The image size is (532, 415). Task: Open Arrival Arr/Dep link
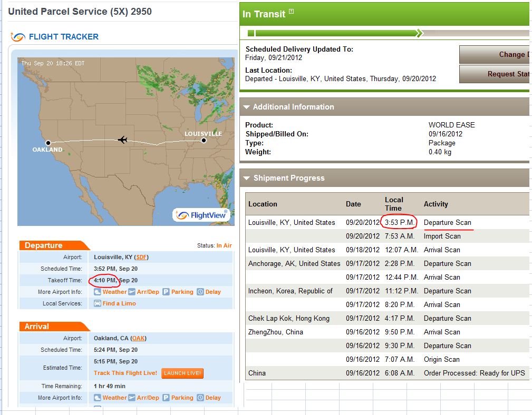coord(148,398)
